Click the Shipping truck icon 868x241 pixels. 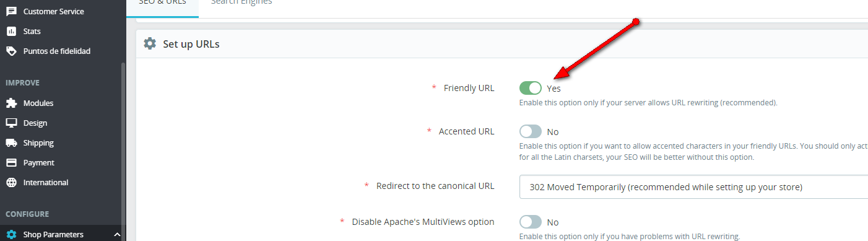[x=11, y=142]
